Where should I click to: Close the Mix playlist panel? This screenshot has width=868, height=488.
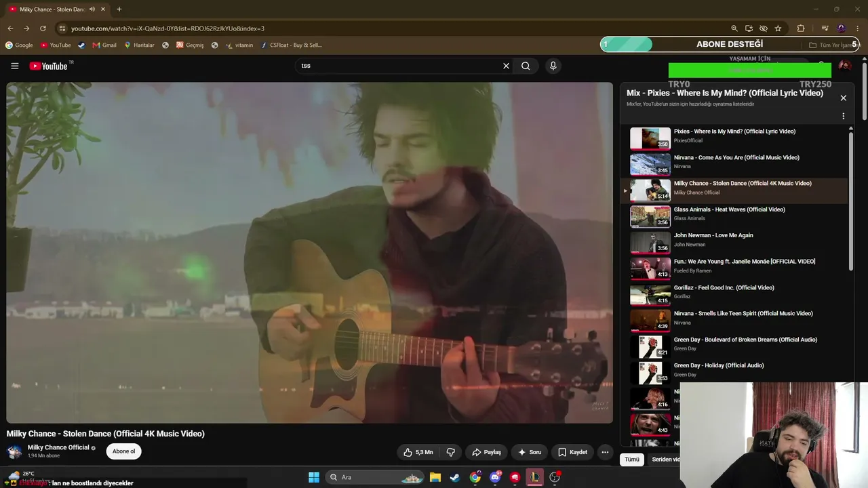point(843,98)
